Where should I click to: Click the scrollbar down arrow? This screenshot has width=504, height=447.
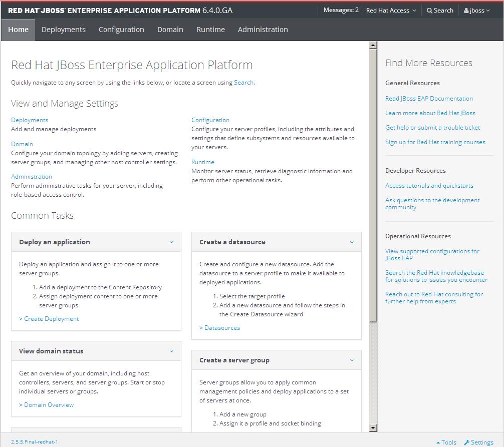373,428
